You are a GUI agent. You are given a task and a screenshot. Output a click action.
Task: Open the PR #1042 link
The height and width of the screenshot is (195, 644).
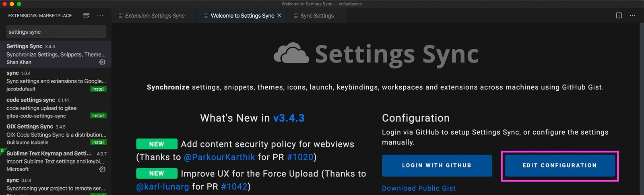234,187
